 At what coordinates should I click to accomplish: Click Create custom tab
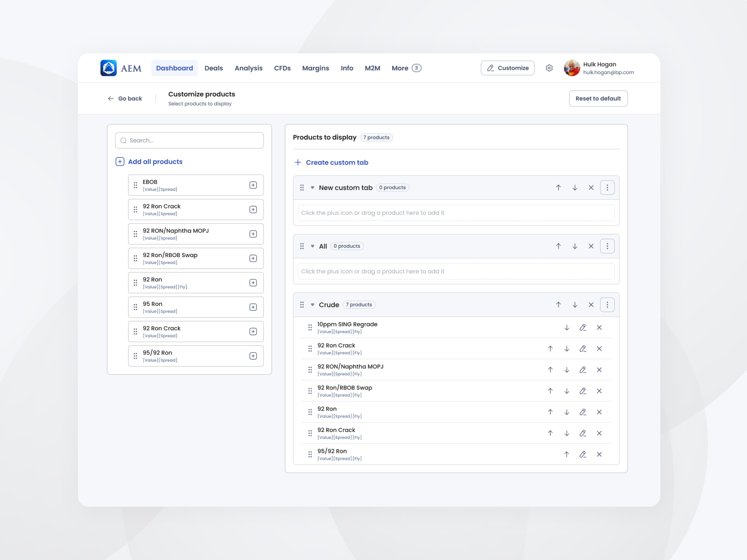[331, 162]
